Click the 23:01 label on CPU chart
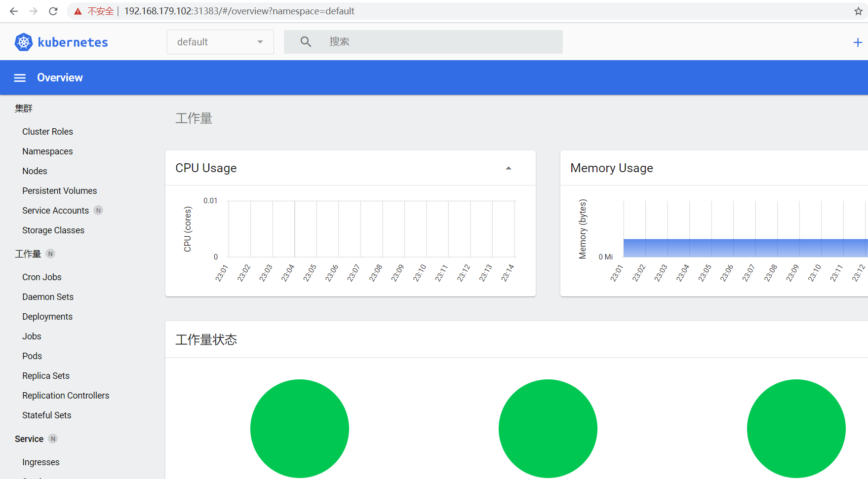 [x=222, y=273]
